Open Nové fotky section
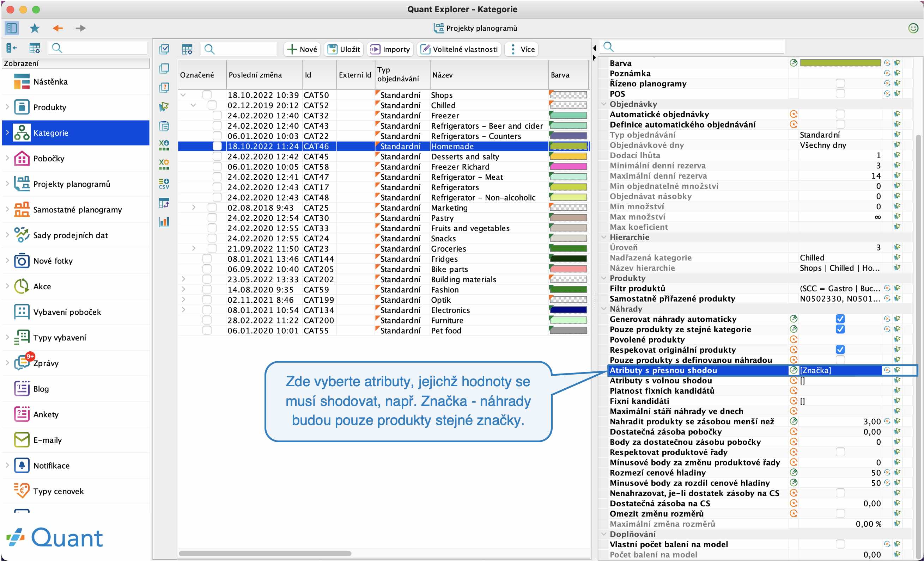924x561 pixels. point(75,261)
